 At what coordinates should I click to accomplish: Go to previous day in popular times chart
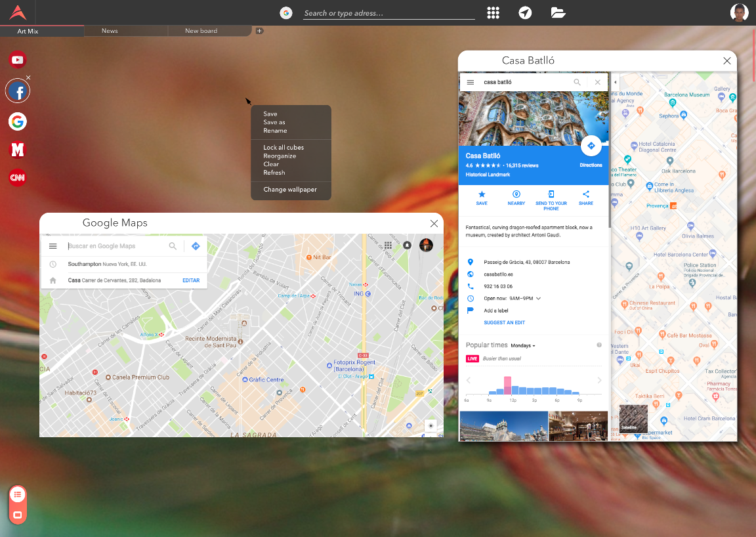(468, 380)
